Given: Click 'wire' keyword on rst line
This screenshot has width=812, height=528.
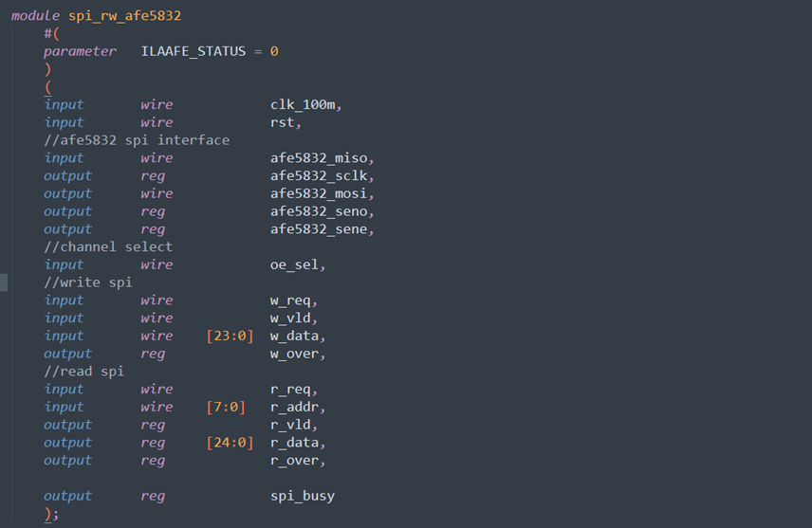Looking at the screenshot, I should (x=157, y=122).
